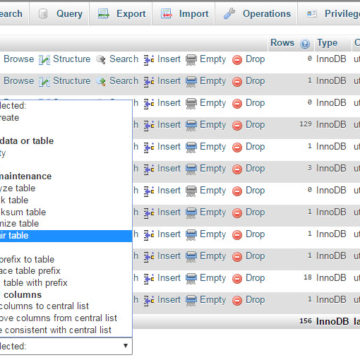Click red Drop icon in the 18-rows table
Image resolution: width=360 pixels, height=360 pixels.
click(x=237, y=279)
